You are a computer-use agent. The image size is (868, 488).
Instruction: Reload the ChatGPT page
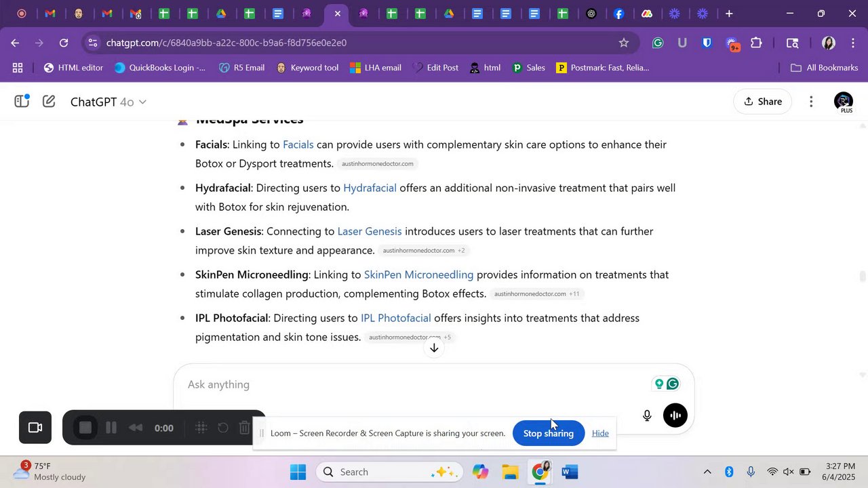64,43
